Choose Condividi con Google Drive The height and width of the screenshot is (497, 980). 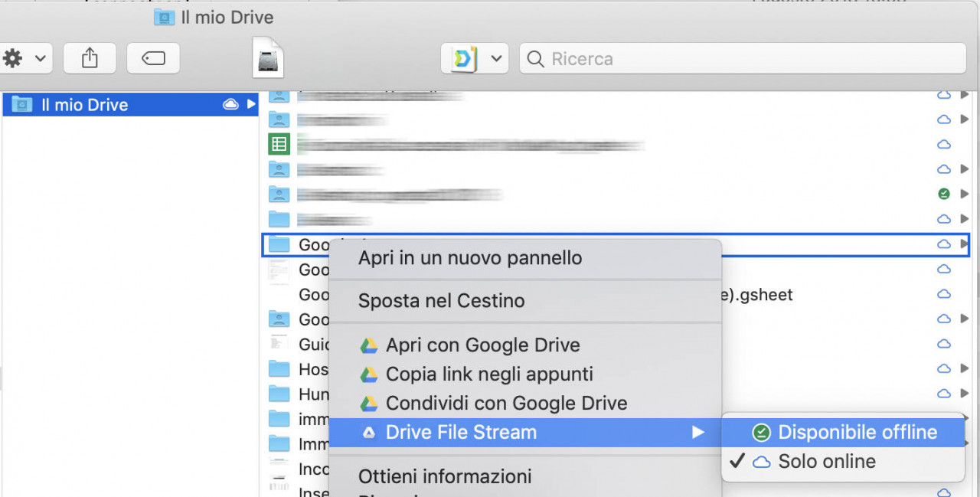pyautogui.click(x=525, y=403)
